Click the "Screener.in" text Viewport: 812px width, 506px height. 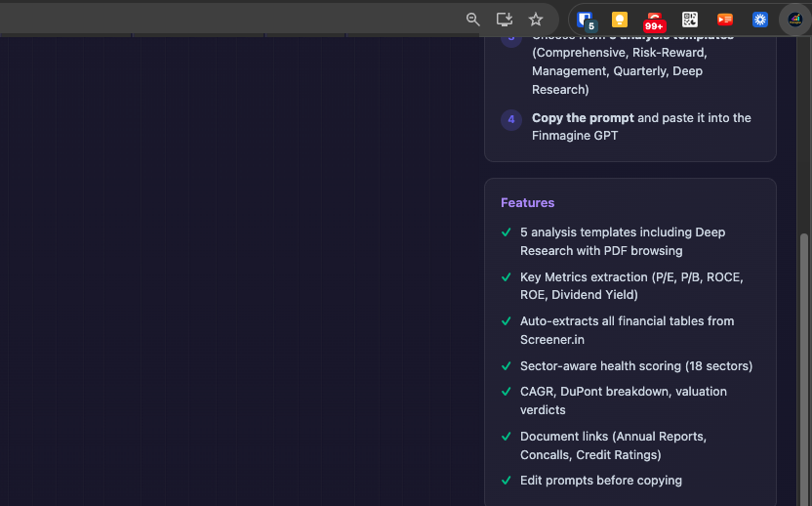point(552,340)
